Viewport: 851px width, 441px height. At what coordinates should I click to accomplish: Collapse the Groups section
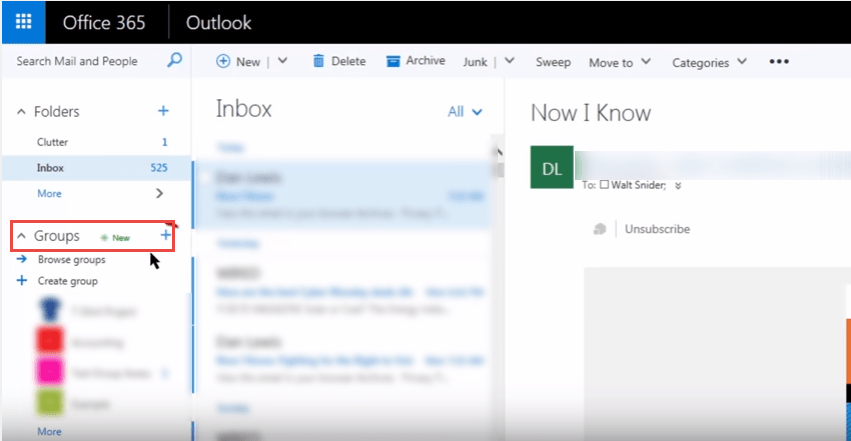(x=21, y=236)
